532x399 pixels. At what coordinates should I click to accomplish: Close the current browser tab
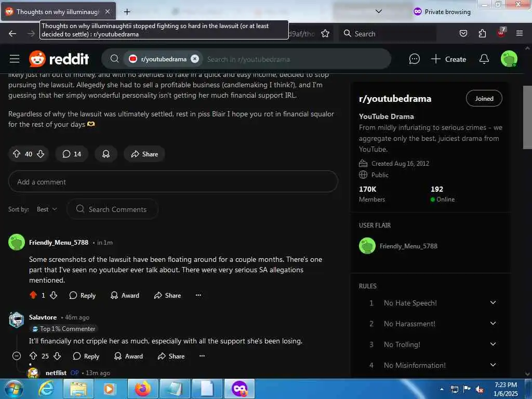(x=107, y=11)
